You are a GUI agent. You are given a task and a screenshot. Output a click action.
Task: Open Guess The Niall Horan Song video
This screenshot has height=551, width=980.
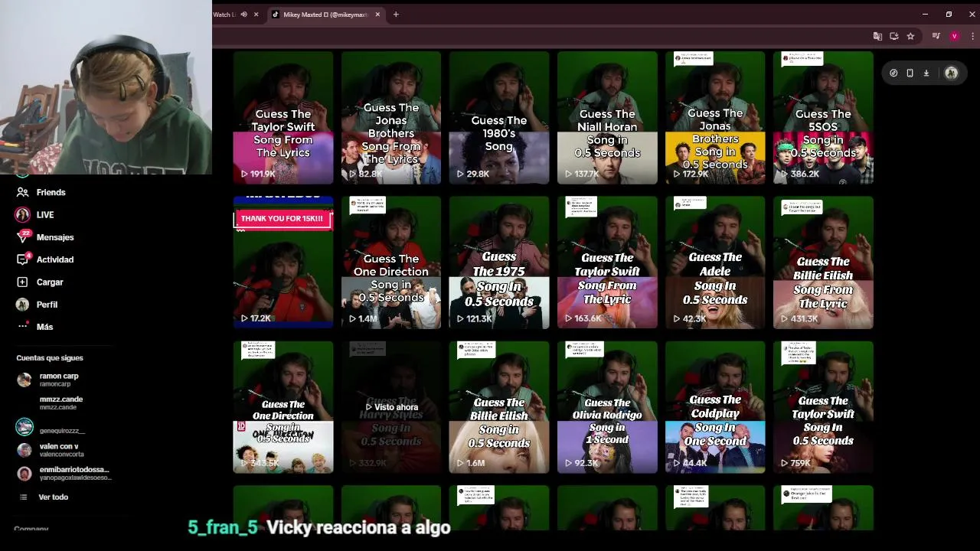[607, 118]
